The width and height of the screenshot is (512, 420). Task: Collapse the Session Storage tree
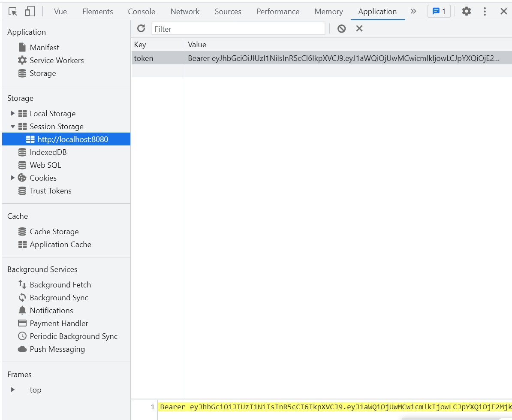[x=13, y=127]
